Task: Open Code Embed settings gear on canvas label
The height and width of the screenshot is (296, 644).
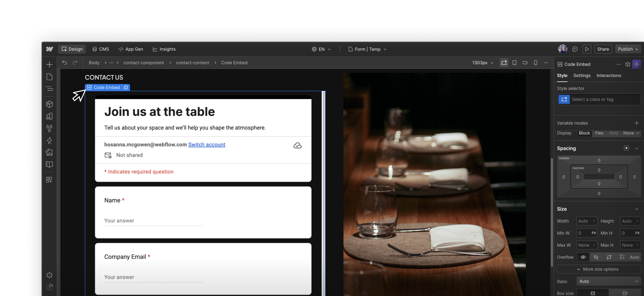Action: 126,87
